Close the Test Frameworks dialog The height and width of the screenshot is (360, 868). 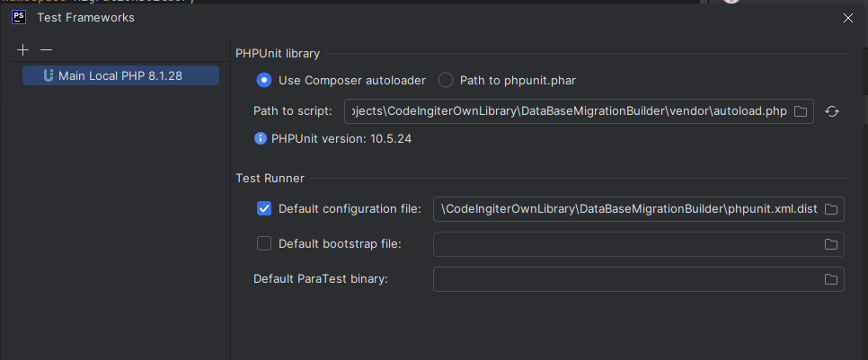(847, 17)
